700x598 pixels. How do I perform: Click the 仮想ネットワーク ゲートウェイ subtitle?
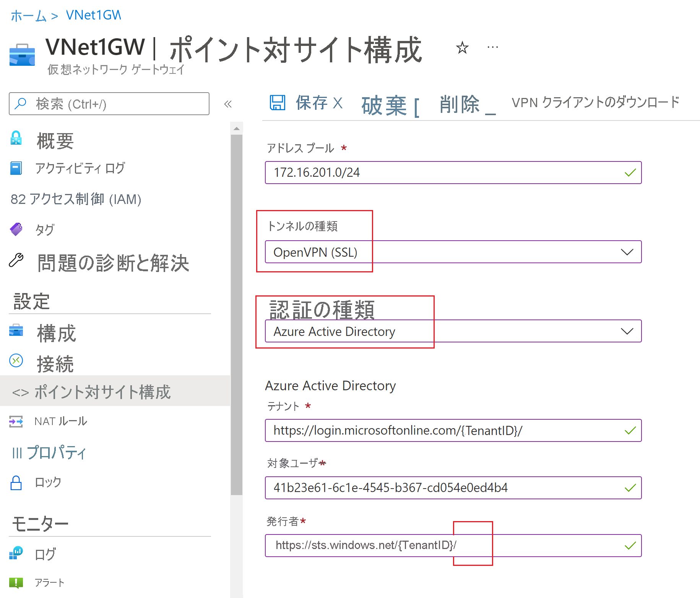(x=116, y=69)
